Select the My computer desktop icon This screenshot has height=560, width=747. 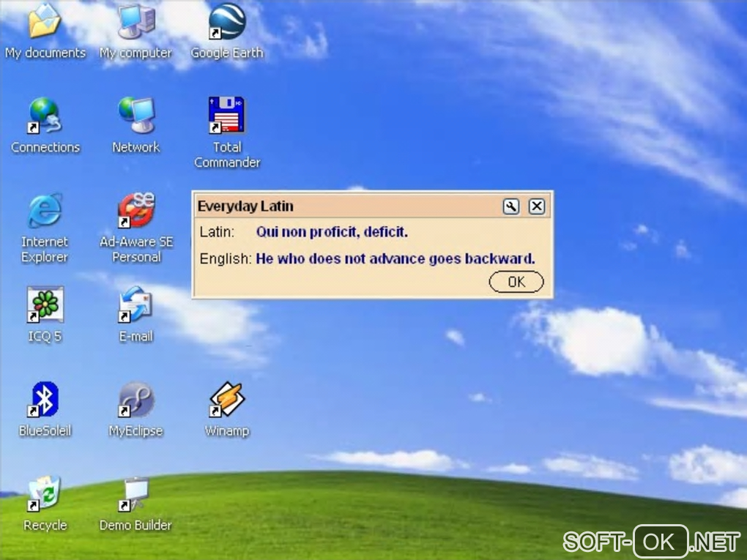click(x=136, y=21)
